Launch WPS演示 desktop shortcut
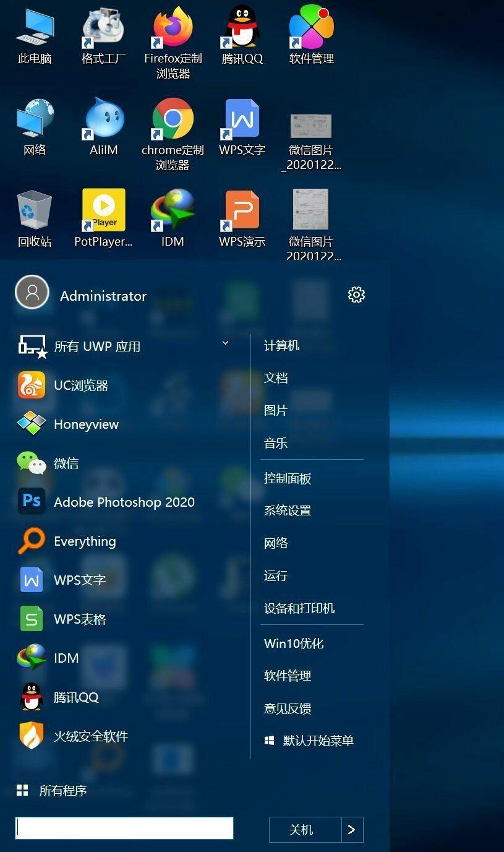504x852 pixels. (x=242, y=219)
